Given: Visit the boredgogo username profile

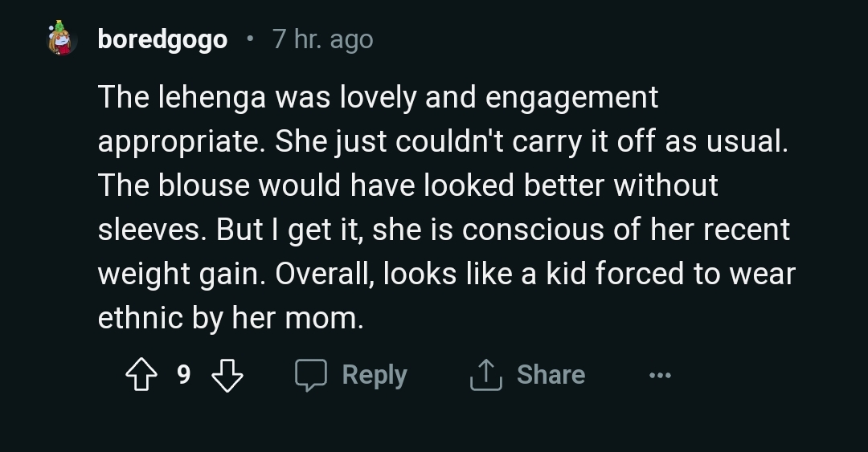Looking at the screenshot, I should point(162,39).
